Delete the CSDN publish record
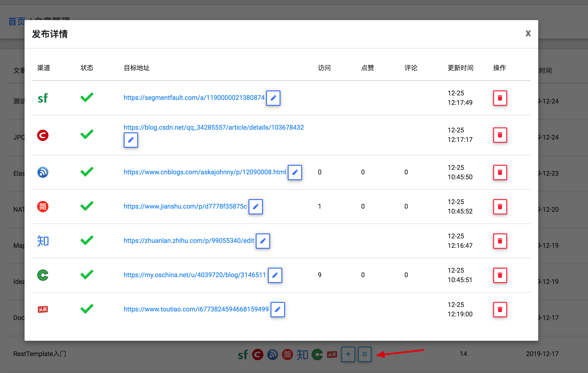 click(x=500, y=135)
